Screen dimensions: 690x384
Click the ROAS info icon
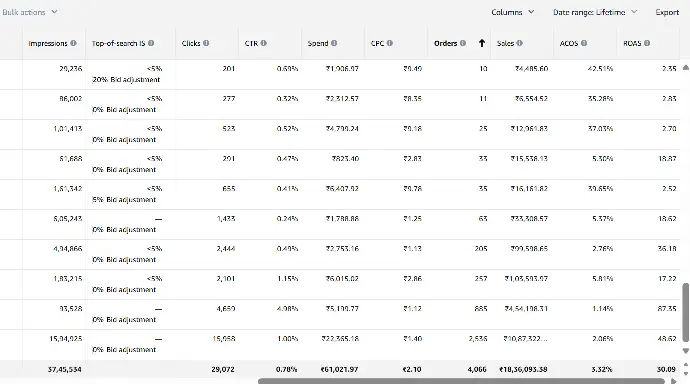point(647,43)
